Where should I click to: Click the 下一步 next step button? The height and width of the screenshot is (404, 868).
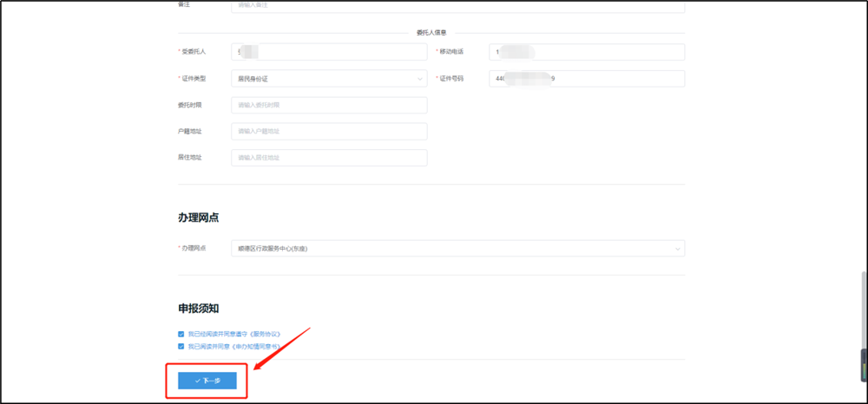[207, 381]
